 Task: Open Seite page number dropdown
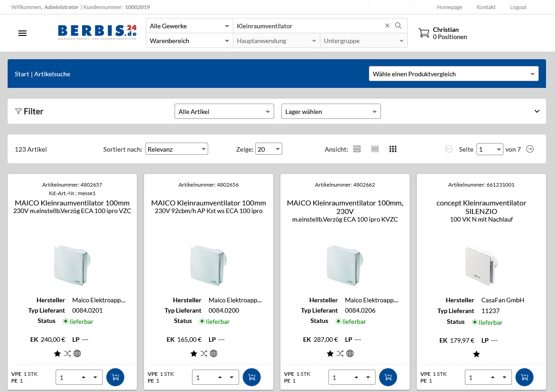[490, 149]
